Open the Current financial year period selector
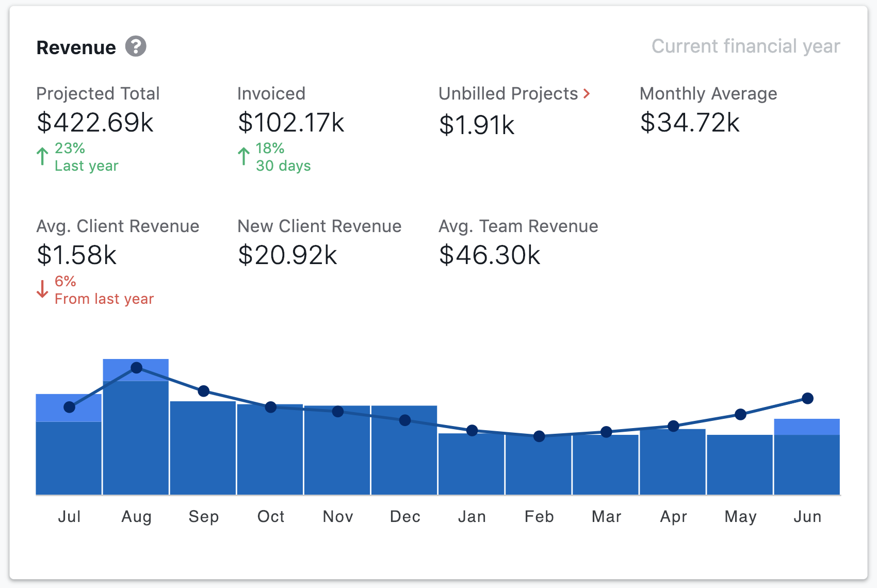877x588 pixels. [x=745, y=46]
